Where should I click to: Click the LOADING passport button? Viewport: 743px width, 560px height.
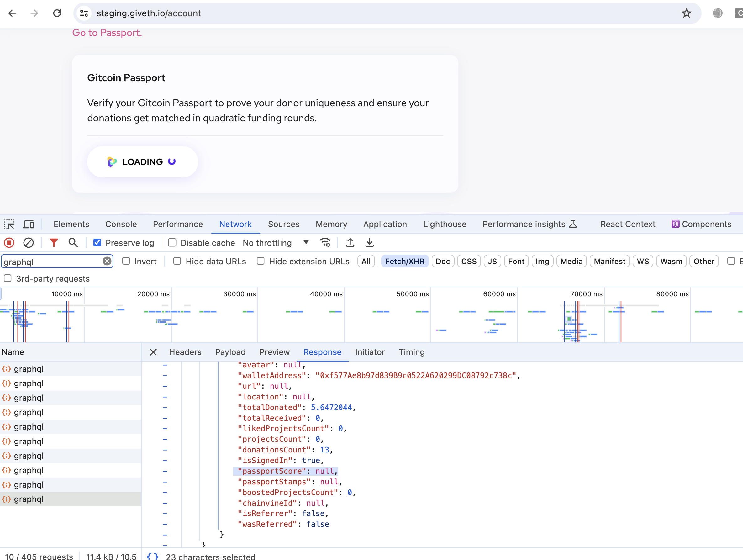(x=142, y=161)
